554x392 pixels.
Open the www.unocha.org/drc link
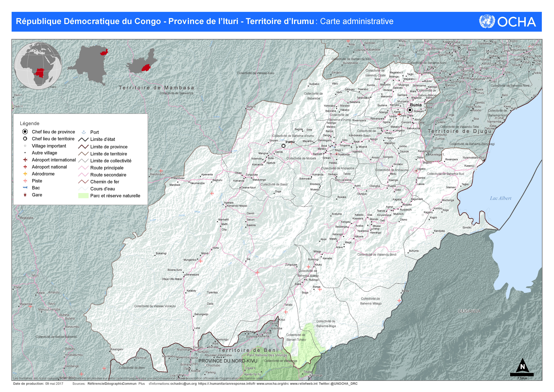[x=273, y=384]
